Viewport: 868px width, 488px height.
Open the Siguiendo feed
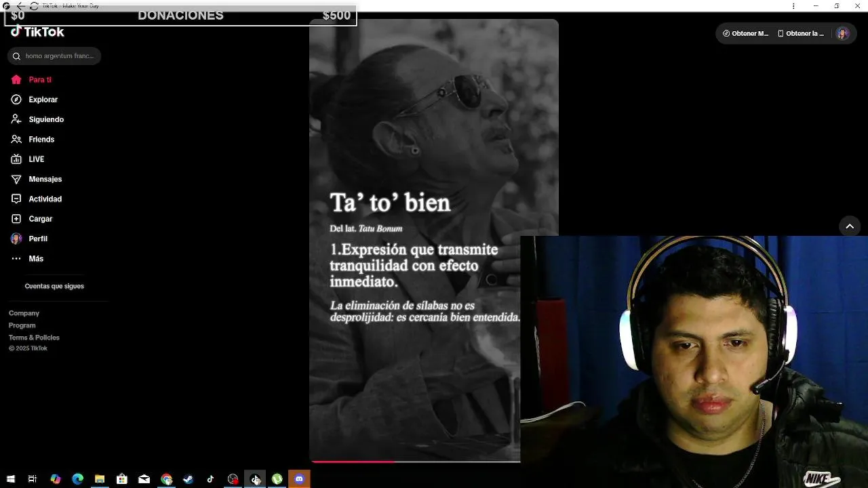pos(37,119)
